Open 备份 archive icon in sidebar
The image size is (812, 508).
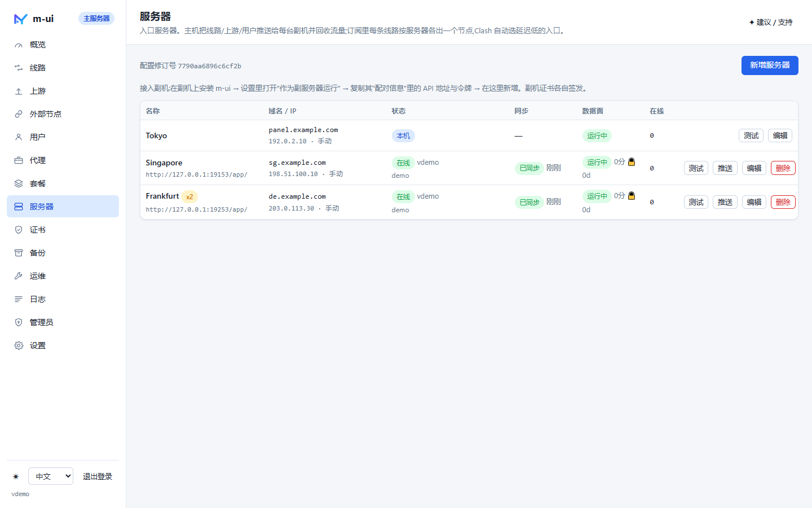(19, 253)
